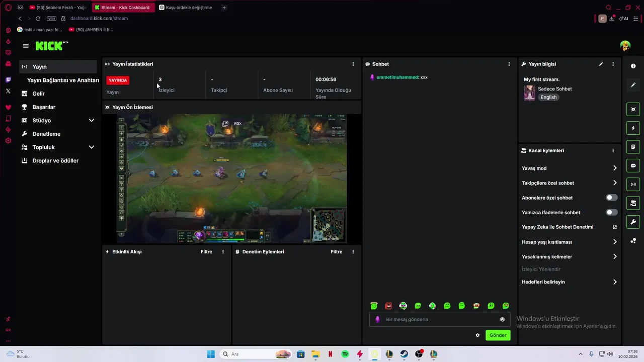Open Takipçilere özel sohbet arrow

tap(615, 183)
